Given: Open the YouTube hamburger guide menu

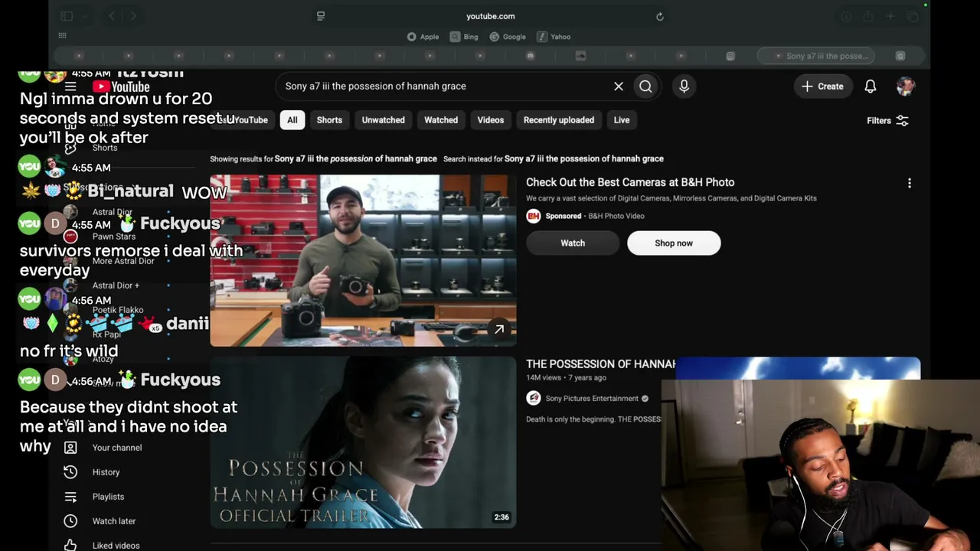Looking at the screenshot, I should click(x=70, y=86).
